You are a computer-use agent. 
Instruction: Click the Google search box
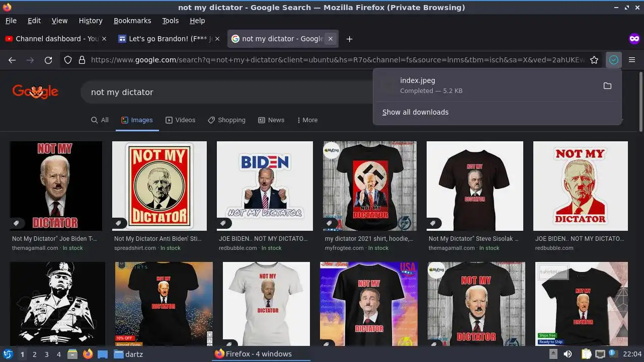tap(226, 92)
